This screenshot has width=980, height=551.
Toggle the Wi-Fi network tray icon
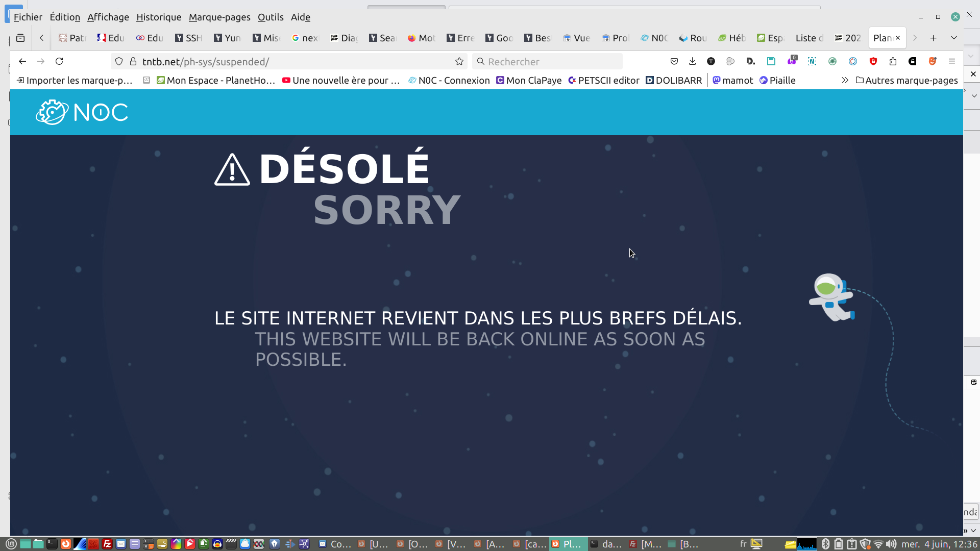tap(878, 544)
